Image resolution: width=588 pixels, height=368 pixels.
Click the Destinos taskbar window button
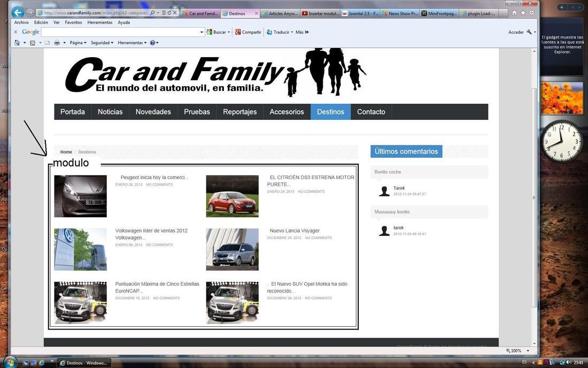click(x=83, y=363)
